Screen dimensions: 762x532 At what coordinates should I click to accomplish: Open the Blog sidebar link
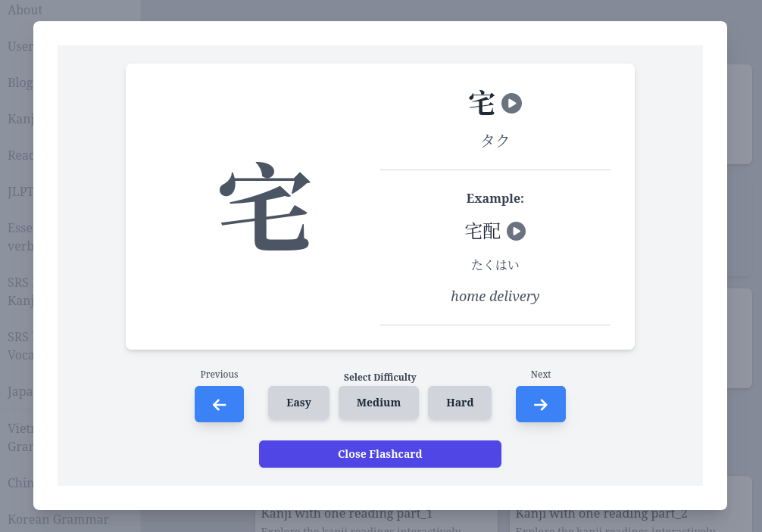pyautogui.click(x=20, y=82)
